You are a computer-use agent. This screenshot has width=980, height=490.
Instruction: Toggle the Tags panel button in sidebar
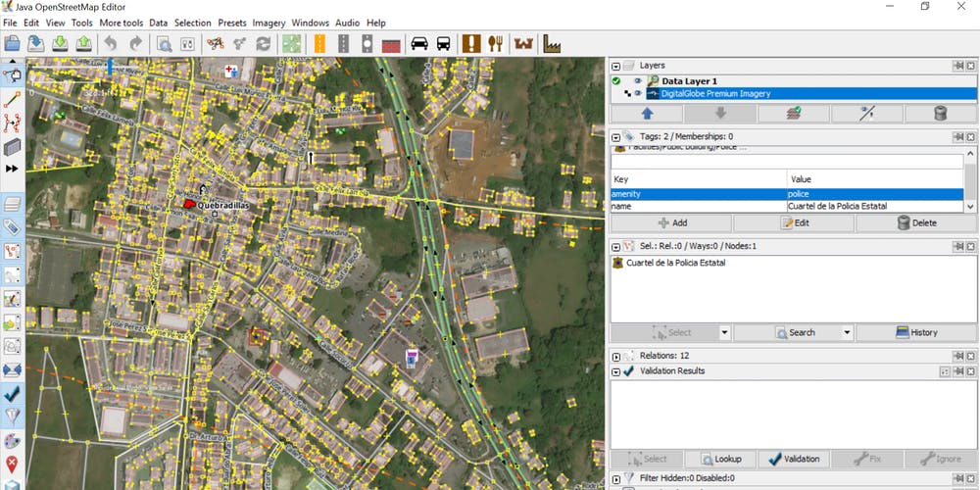(12, 227)
